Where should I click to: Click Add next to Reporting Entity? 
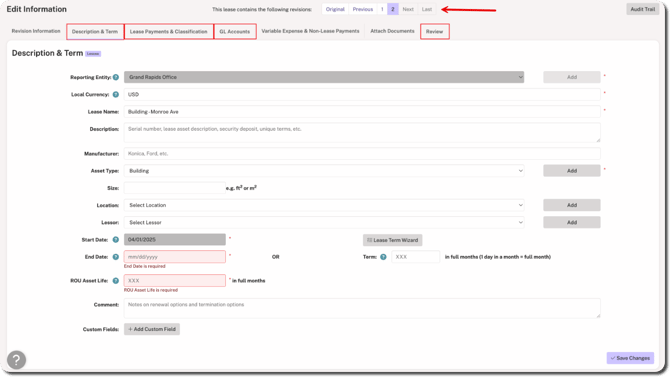coord(572,77)
